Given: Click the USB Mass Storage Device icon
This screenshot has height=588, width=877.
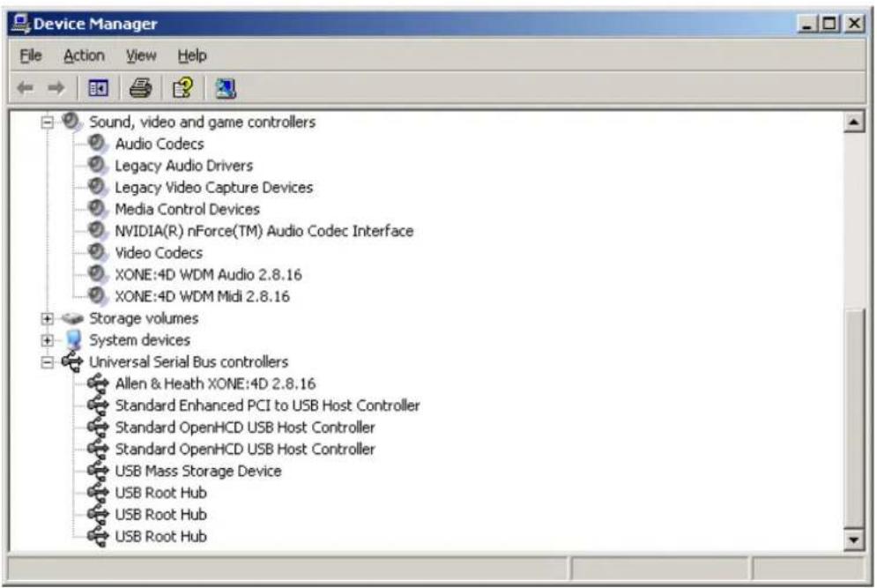Looking at the screenshot, I should point(98,471).
